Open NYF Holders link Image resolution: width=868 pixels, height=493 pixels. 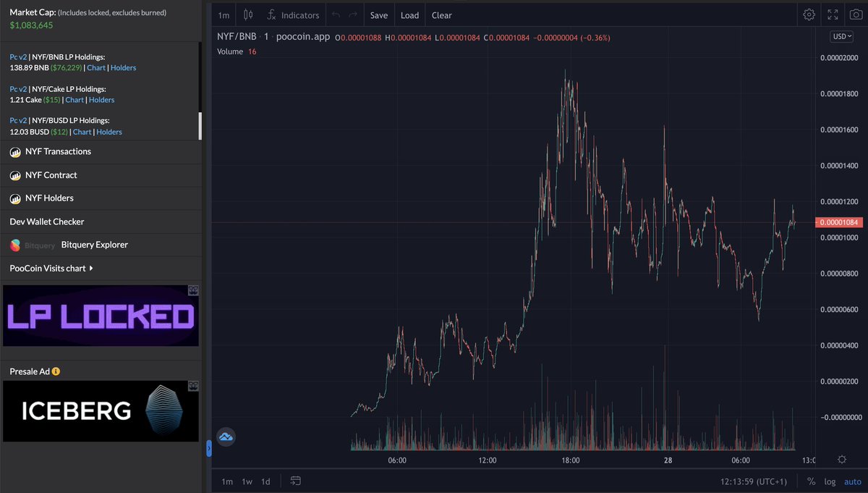point(49,198)
